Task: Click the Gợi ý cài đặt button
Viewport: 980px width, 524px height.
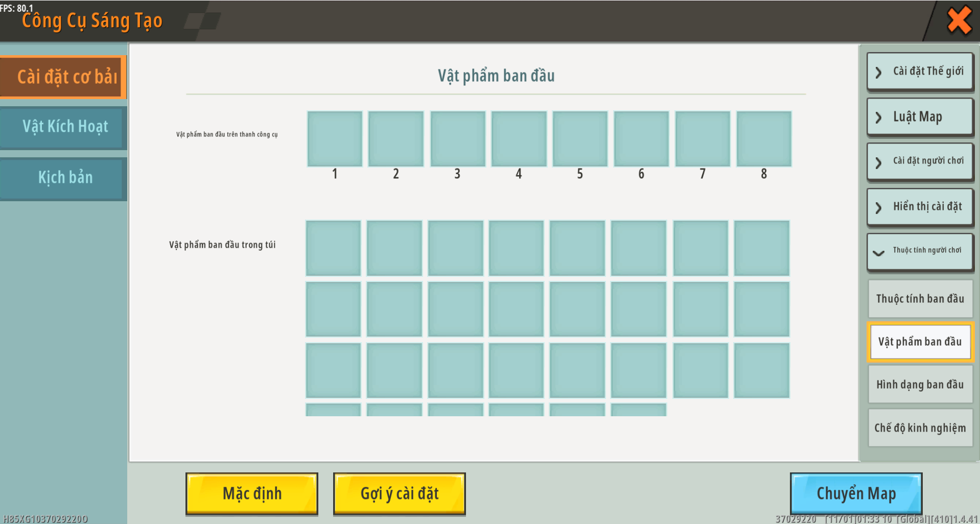Action: [399, 493]
